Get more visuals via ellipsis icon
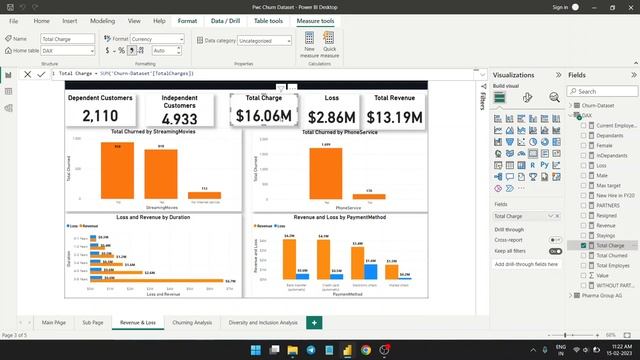The height and width of the screenshot is (360, 640). coord(521,188)
